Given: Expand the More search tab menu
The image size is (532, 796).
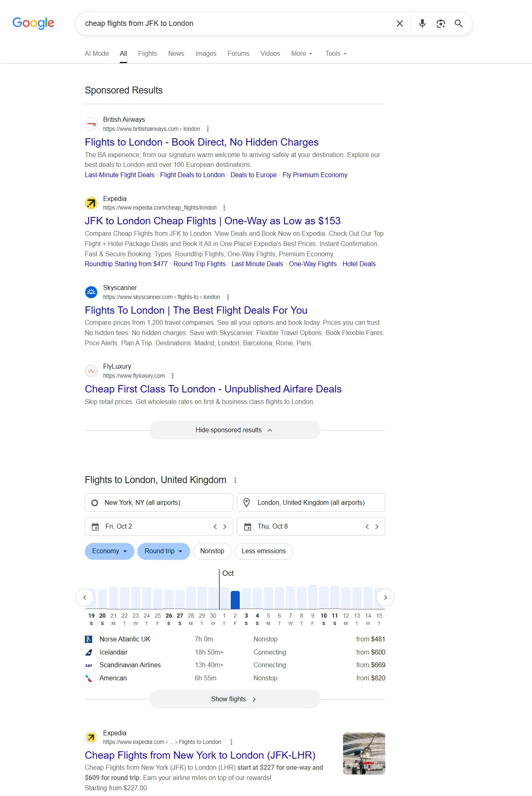Looking at the screenshot, I should pos(302,54).
